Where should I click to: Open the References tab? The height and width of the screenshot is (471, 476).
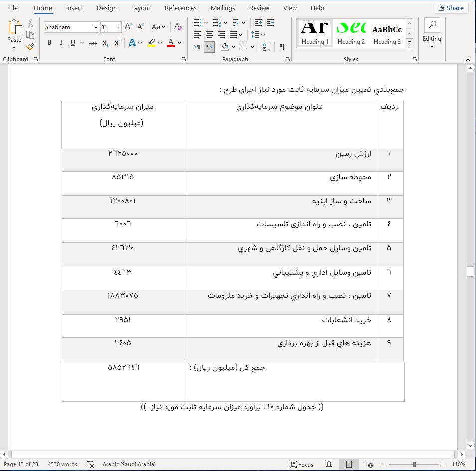tap(180, 8)
